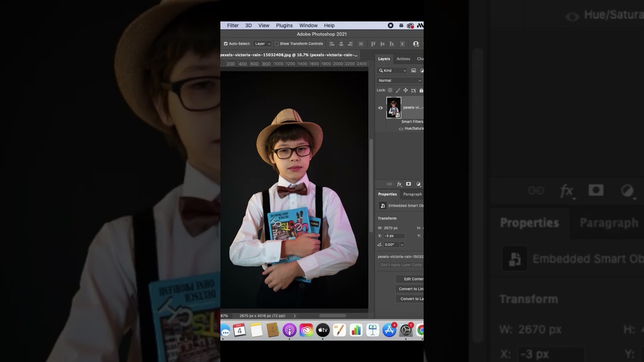Screen dimensions: 644x362
Task: Enable Show Transform Controls checkbox
Action: pos(276,44)
